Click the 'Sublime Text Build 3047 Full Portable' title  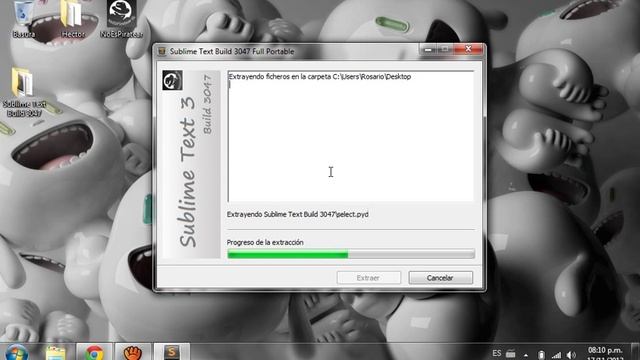click(232, 51)
